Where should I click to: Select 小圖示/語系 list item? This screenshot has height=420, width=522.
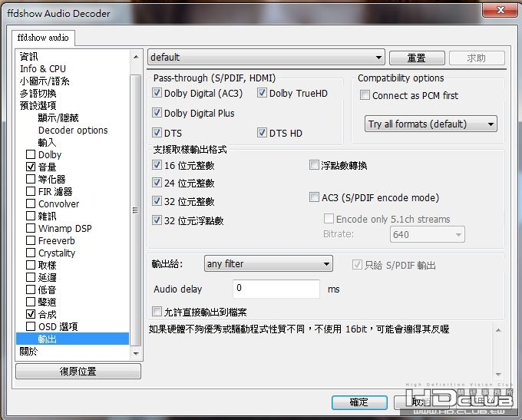45,81
